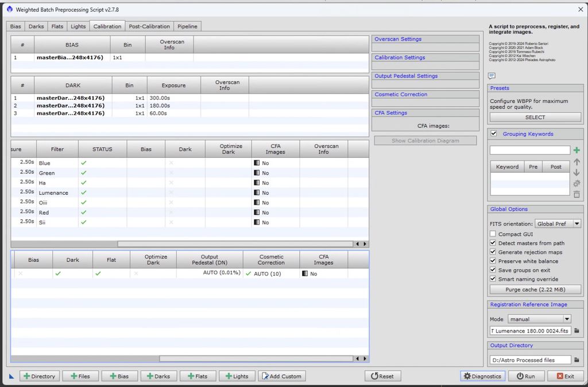Click the +Darks button

pyautogui.click(x=158, y=376)
